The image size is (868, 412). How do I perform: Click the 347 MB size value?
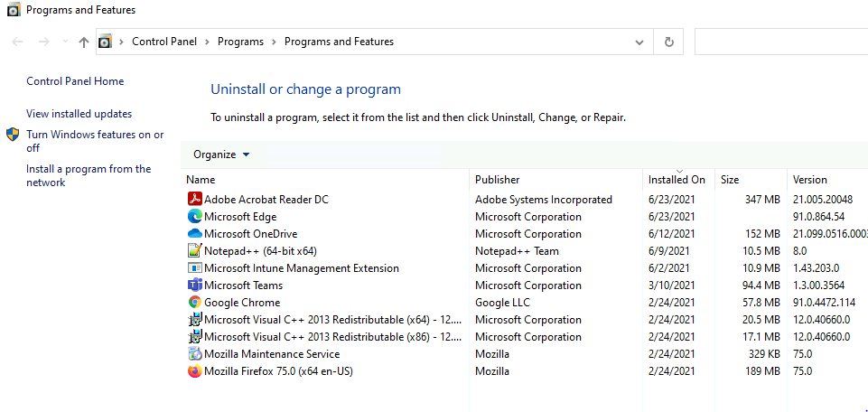762,200
